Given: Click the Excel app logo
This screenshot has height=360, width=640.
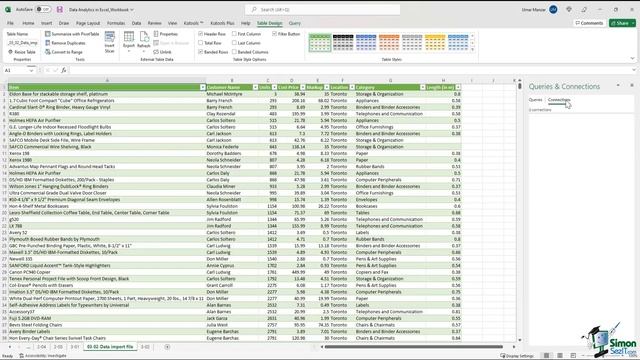Looking at the screenshot, I should click(7, 9).
